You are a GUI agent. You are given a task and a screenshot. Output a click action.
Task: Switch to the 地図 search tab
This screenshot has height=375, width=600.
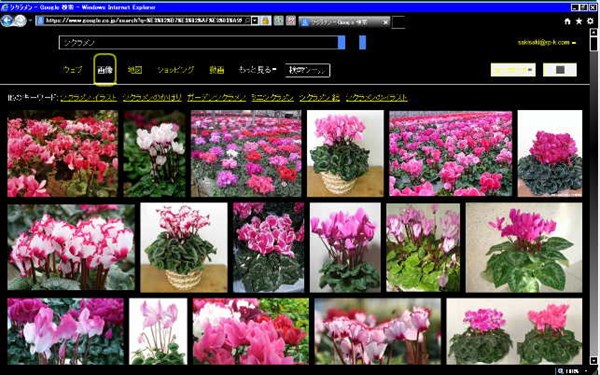[x=135, y=70]
